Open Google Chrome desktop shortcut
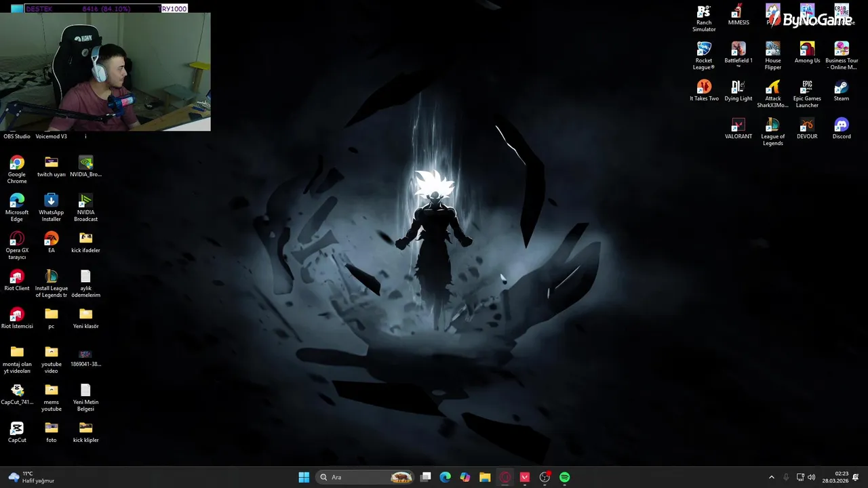The height and width of the screenshot is (488, 868). pos(17,169)
